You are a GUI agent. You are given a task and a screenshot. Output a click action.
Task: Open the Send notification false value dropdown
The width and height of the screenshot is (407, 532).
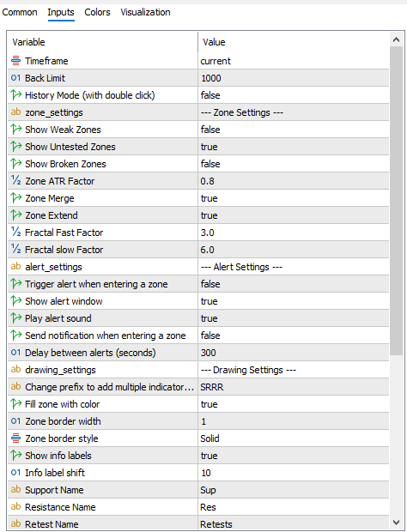click(x=294, y=336)
